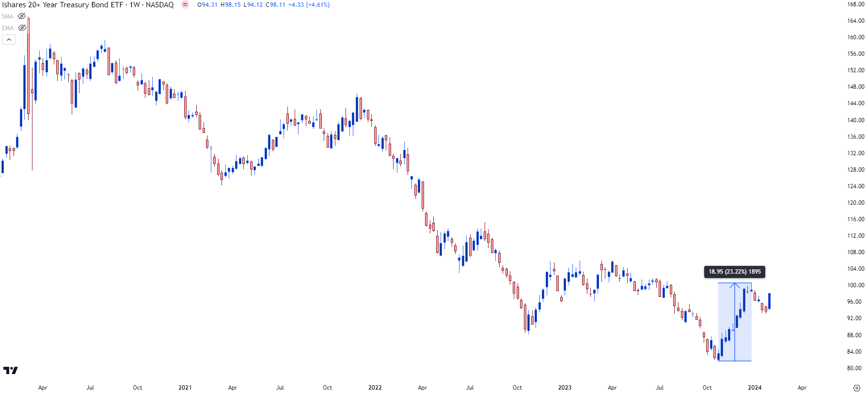Viewport: 868px width, 393px height.
Task: Toggle SMA indicator visibility eye icon
Action: (22, 16)
